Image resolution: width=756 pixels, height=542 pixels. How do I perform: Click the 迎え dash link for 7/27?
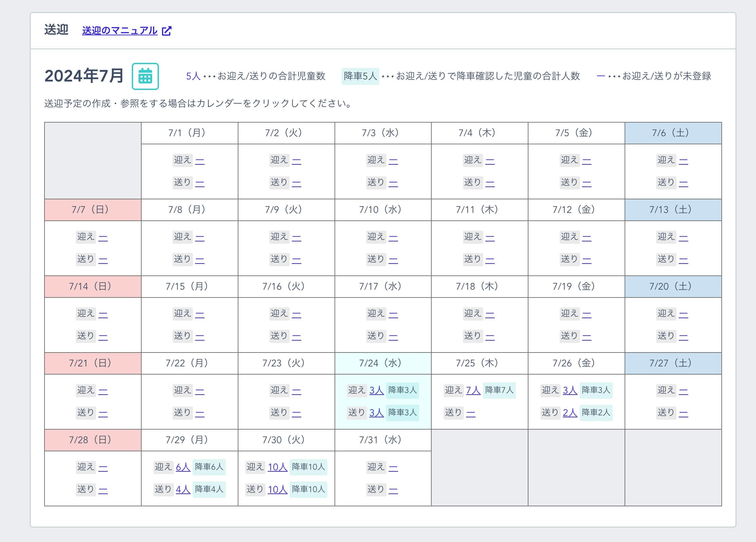pyautogui.click(x=683, y=391)
